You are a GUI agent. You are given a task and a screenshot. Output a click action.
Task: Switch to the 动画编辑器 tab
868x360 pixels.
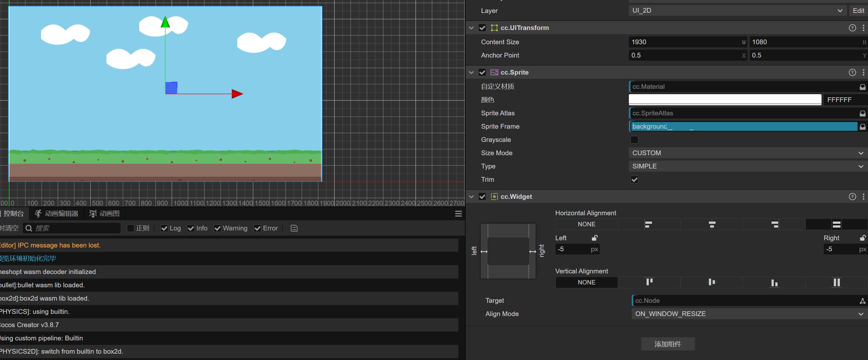[57, 214]
